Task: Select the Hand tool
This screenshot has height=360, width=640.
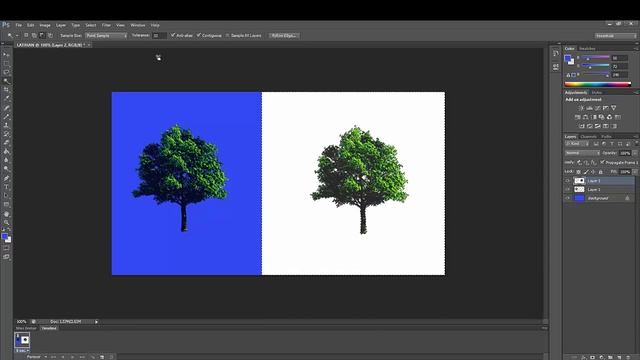Action: (x=6, y=214)
